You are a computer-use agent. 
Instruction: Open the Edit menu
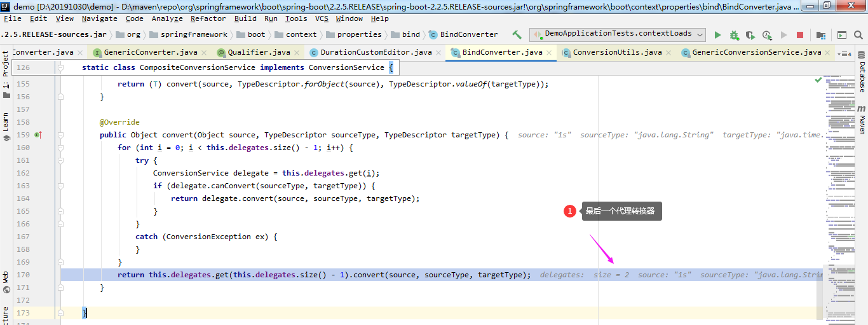[39, 18]
